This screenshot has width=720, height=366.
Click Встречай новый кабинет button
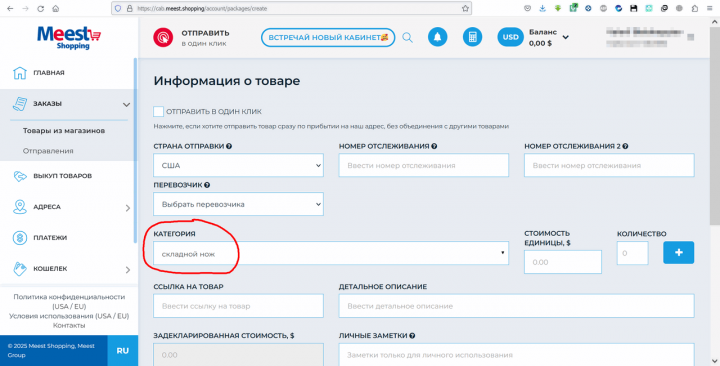[x=328, y=38]
